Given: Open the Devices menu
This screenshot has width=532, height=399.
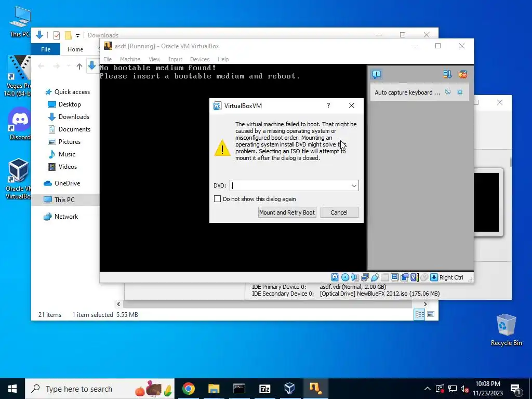Looking at the screenshot, I should pyautogui.click(x=199, y=59).
